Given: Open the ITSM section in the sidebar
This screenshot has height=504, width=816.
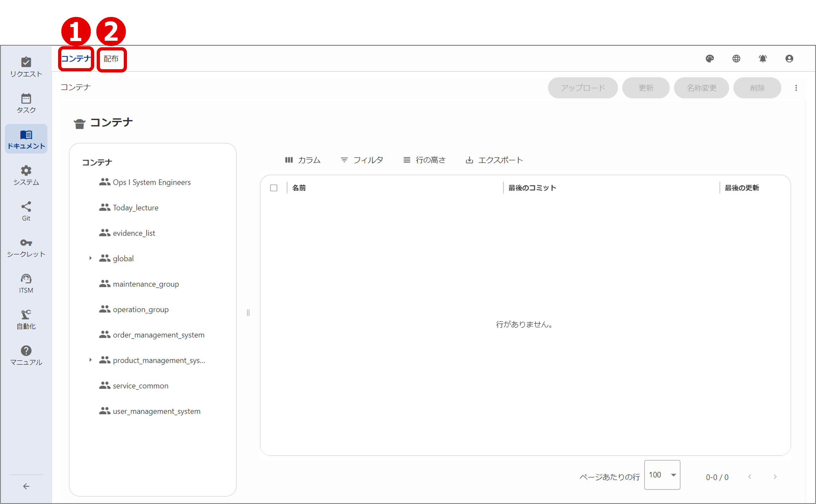Looking at the screenshot, I should point(26,283).
